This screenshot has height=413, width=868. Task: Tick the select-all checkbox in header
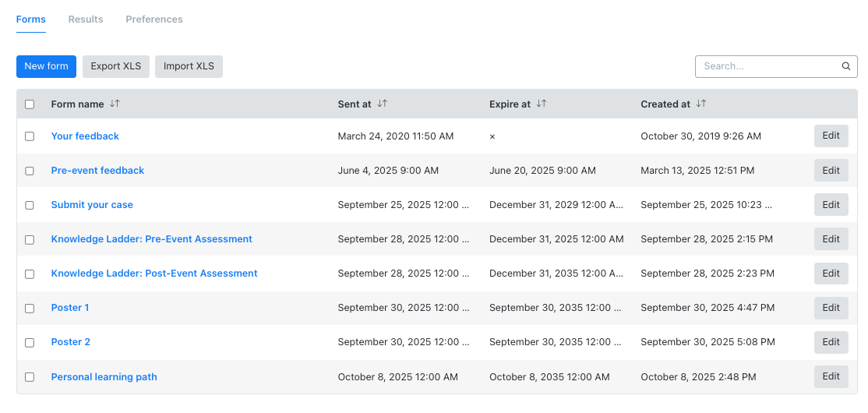tap(30, 104)
